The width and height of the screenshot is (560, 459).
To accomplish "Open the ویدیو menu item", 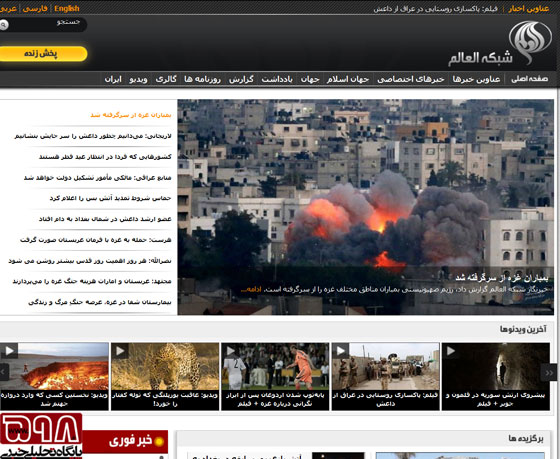I will coord(138,79).
